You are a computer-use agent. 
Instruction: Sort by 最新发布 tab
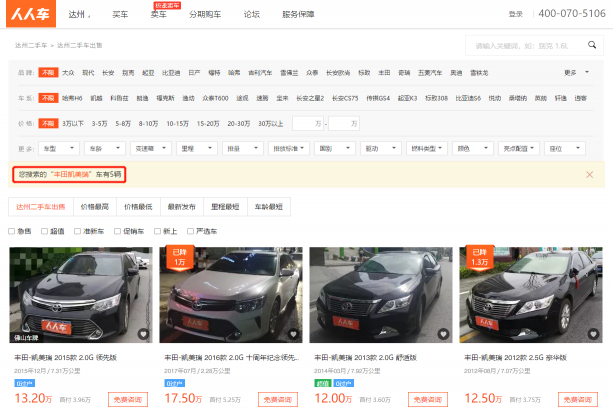point(181,207)
